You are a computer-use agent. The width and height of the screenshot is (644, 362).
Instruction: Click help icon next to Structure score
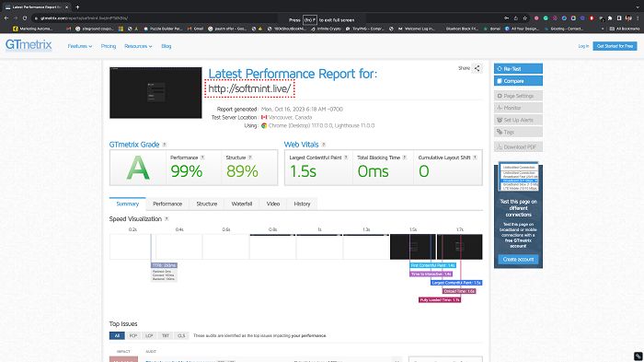249,158
